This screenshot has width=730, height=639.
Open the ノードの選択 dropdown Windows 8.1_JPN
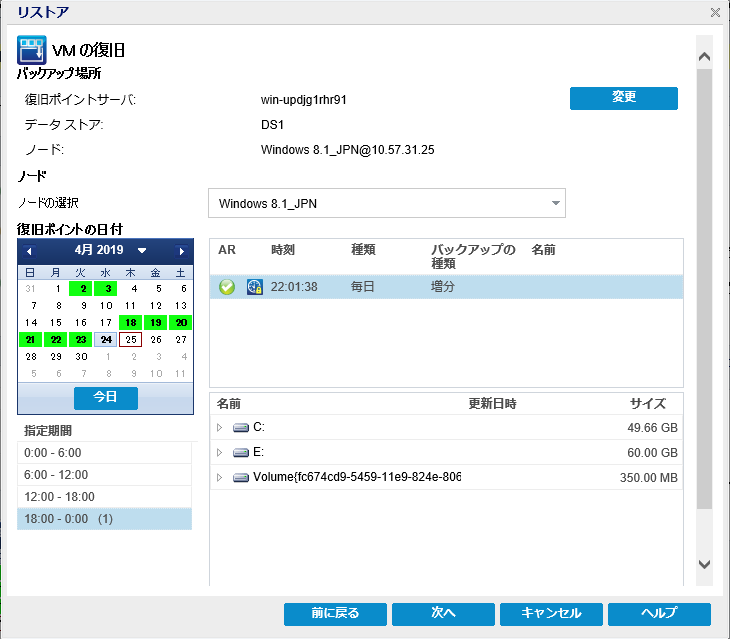pos(386,203)
